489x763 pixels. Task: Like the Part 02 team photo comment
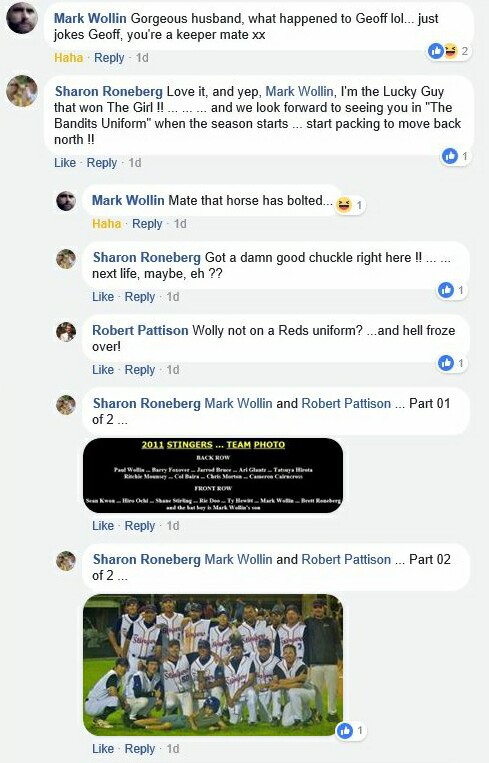103,749
